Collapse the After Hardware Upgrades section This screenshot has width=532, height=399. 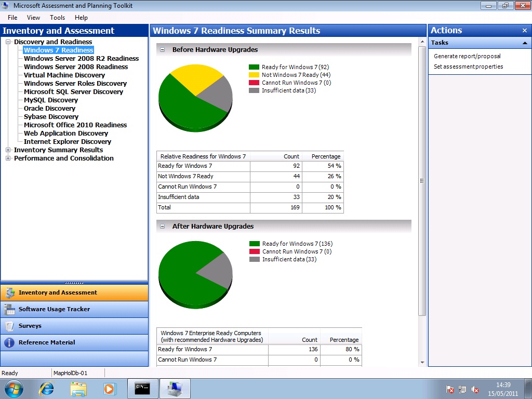pyautogui.click(x=163, y=227)
